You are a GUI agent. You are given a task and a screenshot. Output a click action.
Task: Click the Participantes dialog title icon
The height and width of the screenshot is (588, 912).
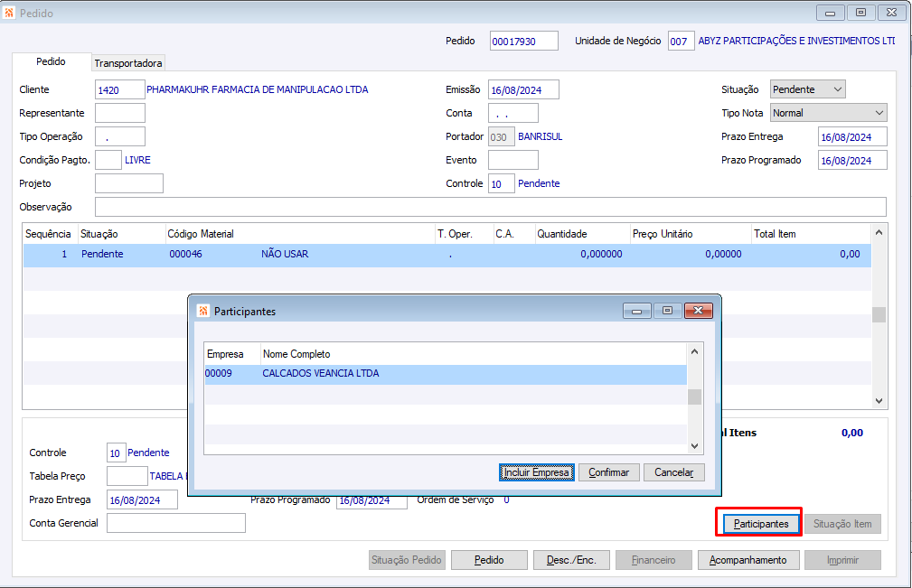point(203,311)
